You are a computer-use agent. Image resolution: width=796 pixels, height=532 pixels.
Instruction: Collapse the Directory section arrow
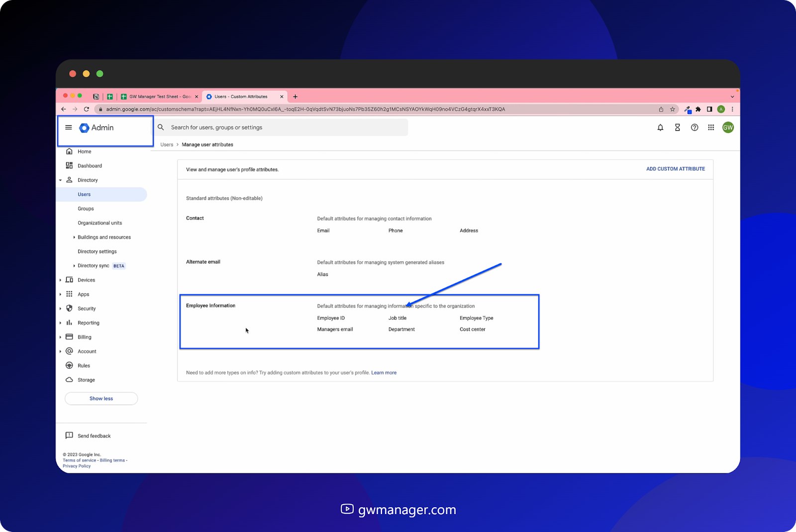[x=60, y=180]
